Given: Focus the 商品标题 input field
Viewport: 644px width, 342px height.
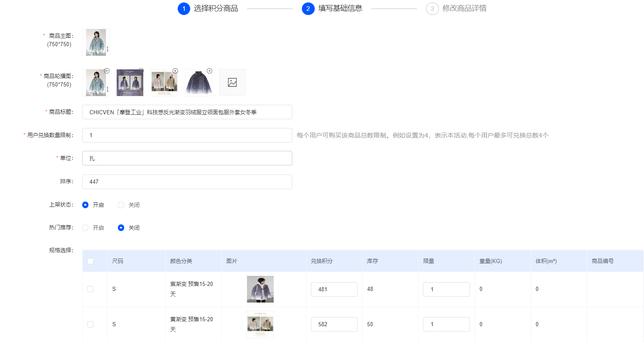Looking at the screenshot, I should coord(187,112).
